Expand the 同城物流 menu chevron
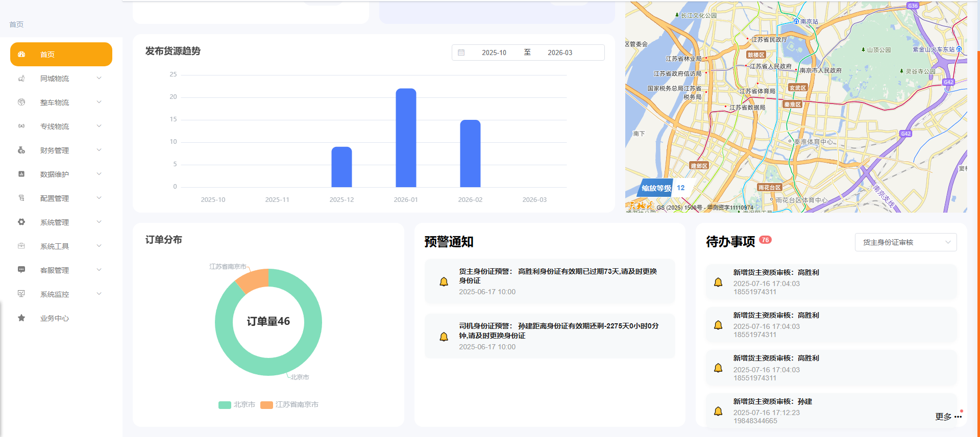980x437 pixels. click(x=99, y=78)
